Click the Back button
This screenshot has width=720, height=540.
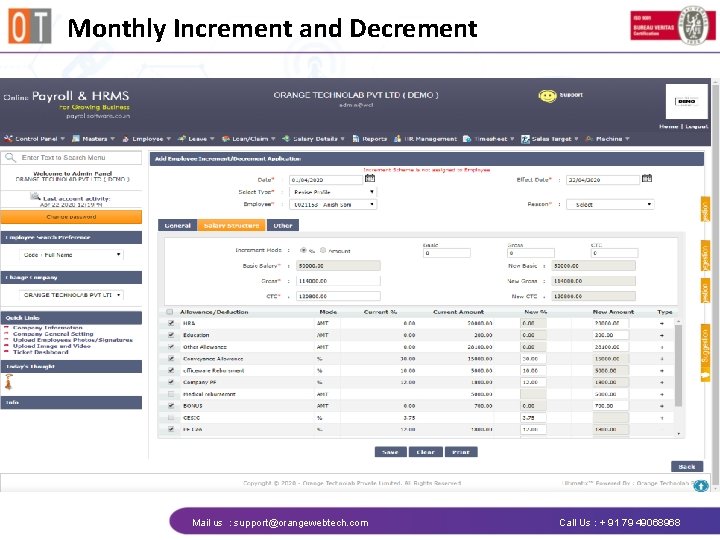(687, 467)
